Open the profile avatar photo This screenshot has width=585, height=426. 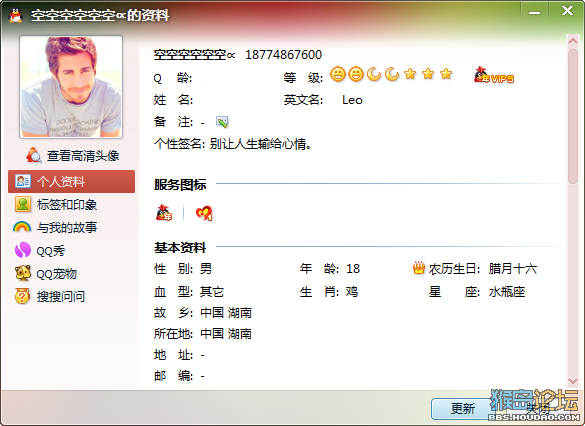[71, 87]
